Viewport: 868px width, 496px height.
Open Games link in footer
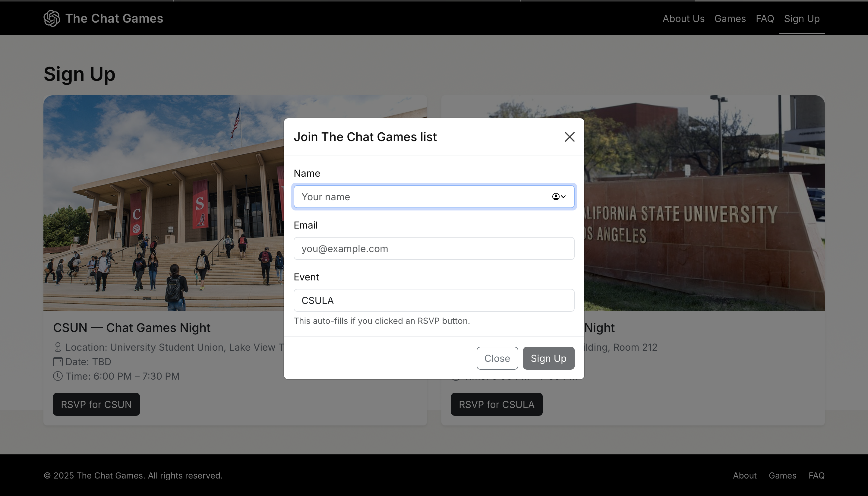pos(782,475)
